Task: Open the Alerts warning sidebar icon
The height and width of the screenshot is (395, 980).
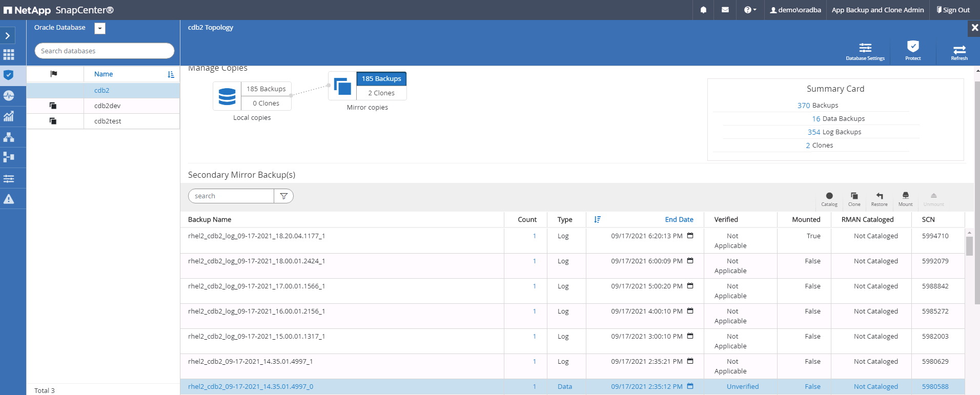Action: 9,199
